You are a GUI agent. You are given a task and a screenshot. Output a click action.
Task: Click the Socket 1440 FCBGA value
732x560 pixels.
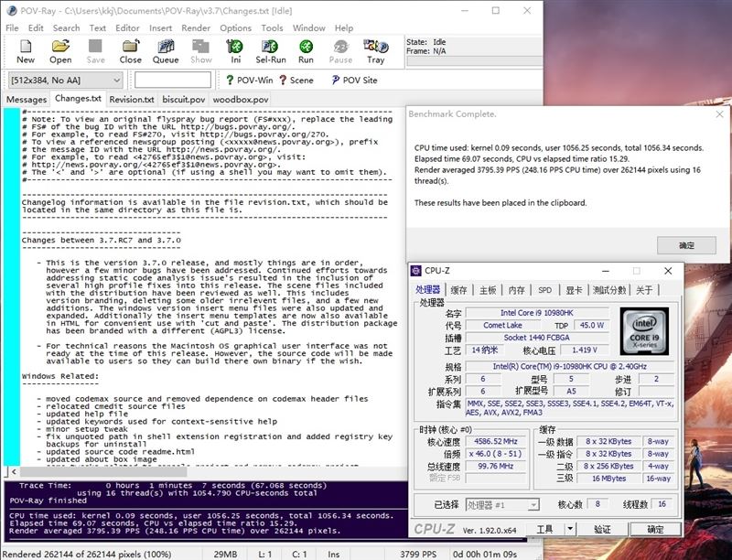point(537,338)
